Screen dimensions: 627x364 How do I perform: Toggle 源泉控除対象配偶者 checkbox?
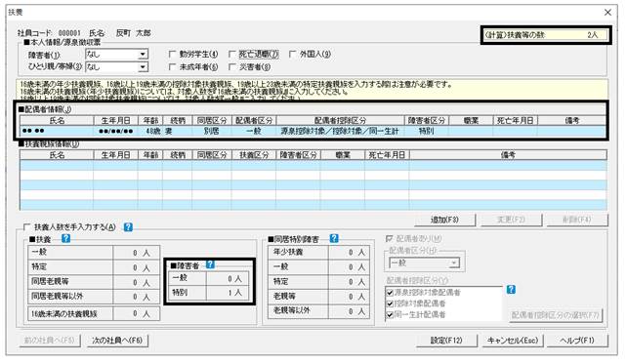390,293
